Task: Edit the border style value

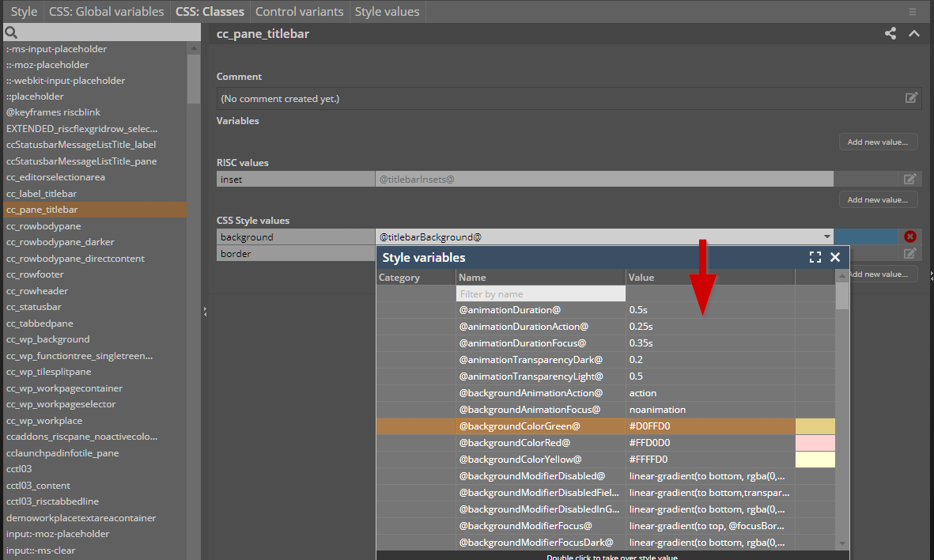Action: coord(910,254)
